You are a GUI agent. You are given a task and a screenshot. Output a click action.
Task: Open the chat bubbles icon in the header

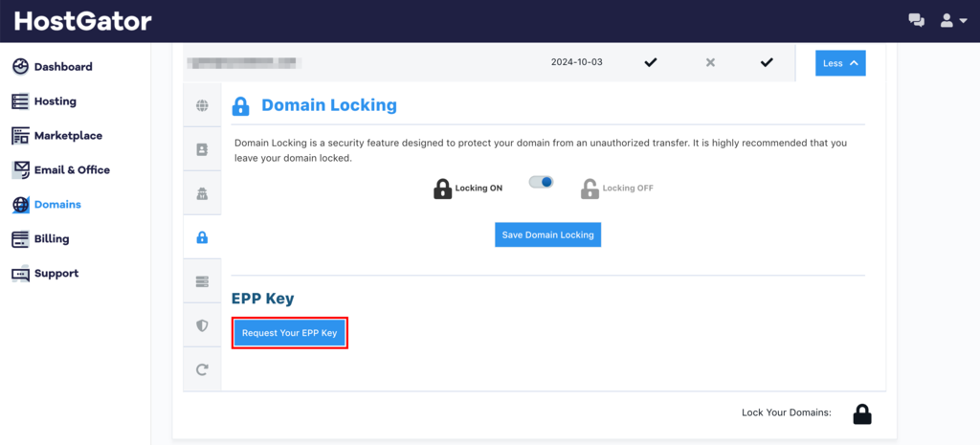[x=916, y=20]
